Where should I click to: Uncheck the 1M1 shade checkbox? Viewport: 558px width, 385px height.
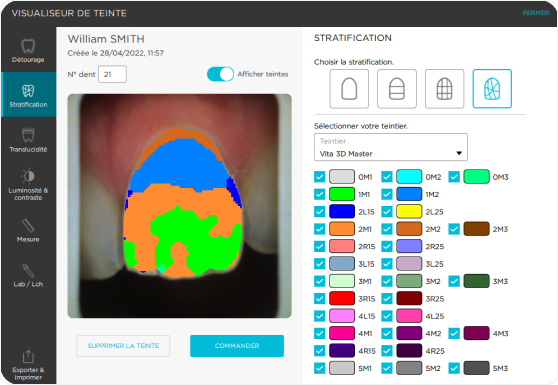click(x=320, y=194)
